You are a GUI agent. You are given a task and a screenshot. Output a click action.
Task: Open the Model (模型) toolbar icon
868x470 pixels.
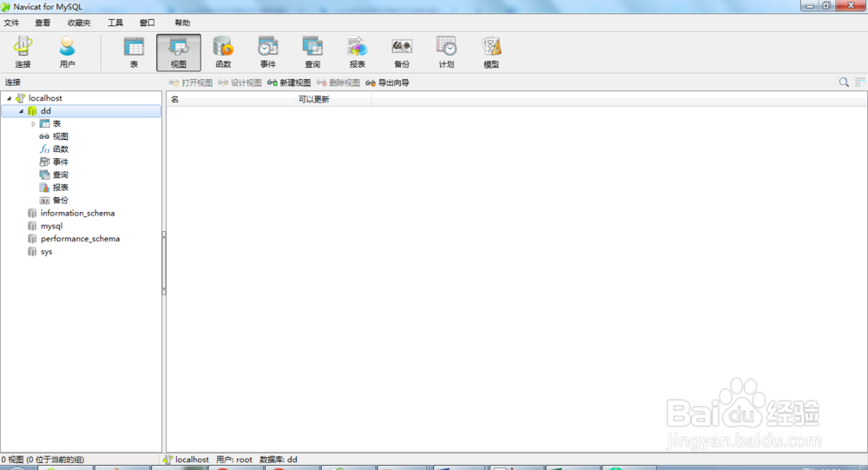point(491,52)
